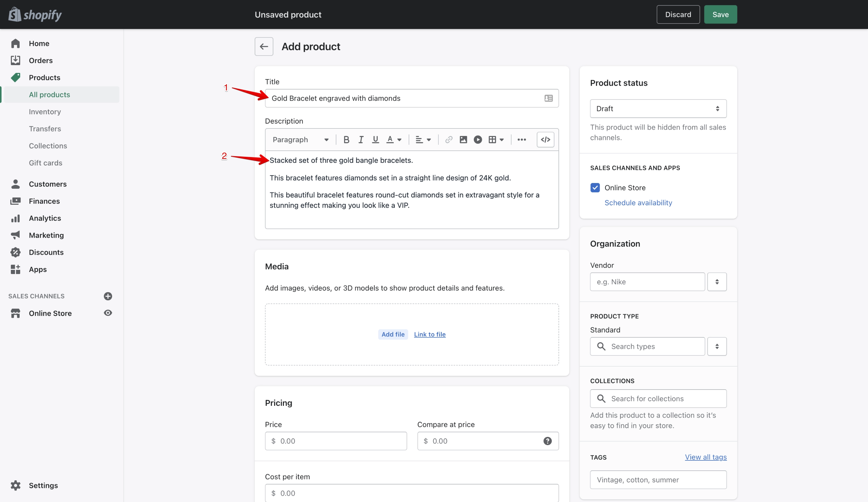
Task: Click the product Title field
Action: [412, 98]
